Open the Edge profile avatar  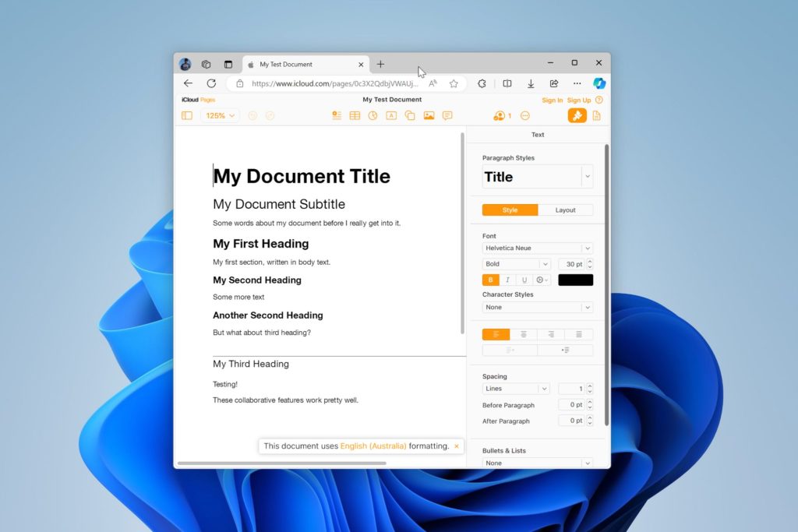(x=185, y=64)
